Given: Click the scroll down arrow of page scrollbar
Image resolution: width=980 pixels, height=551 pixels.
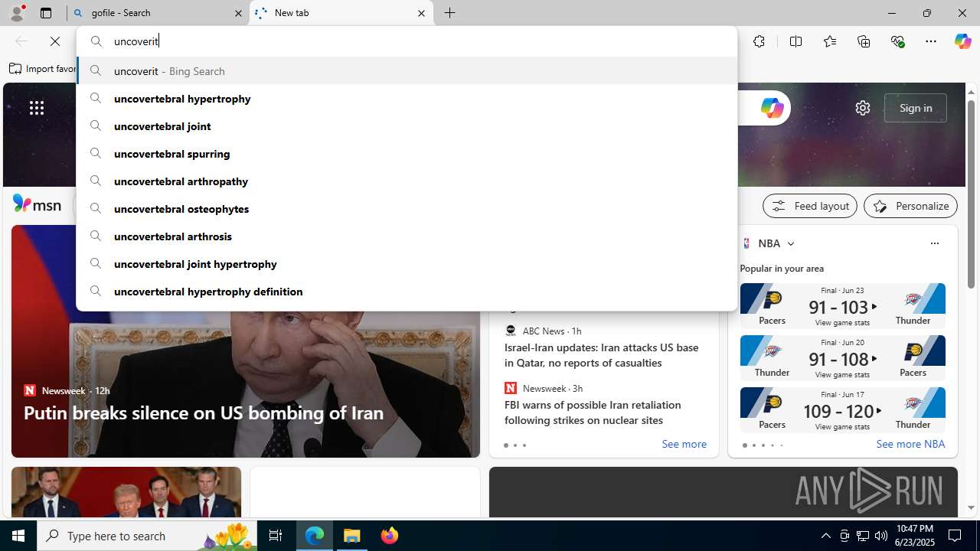Looking at the screenshot, I should coord(971,507).
